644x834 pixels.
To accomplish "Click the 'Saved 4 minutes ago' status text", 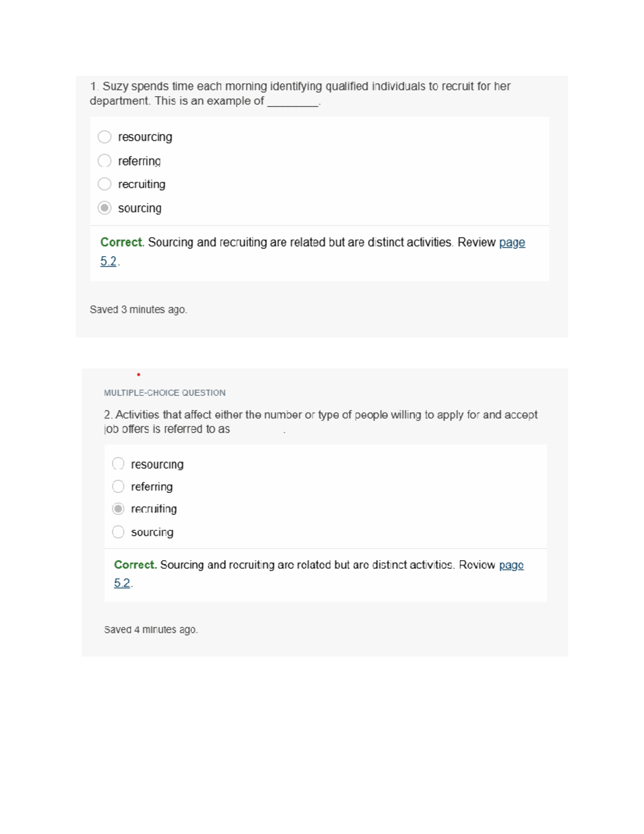I will (151, 629).
